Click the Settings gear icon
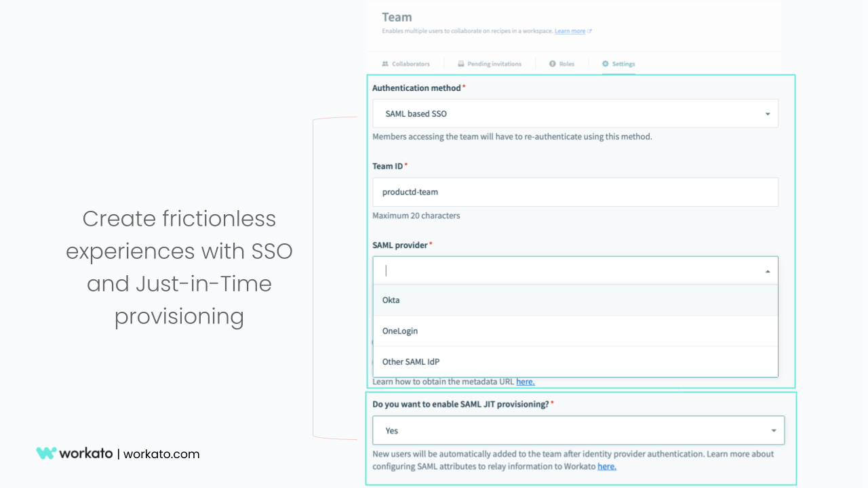The image size is (868, 488). coord(606,64)
